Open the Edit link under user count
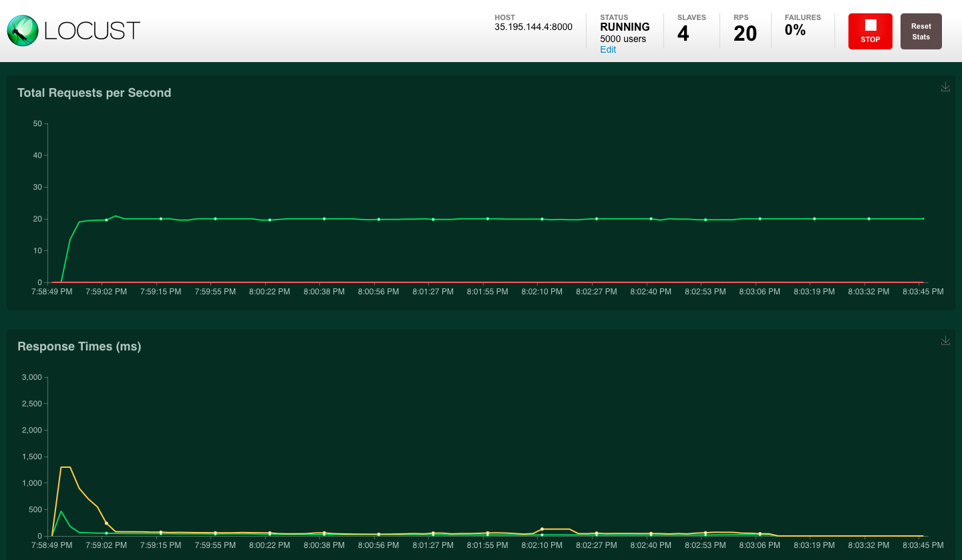Viewport: 962px width, 560px height. click(x=608, y=49)
